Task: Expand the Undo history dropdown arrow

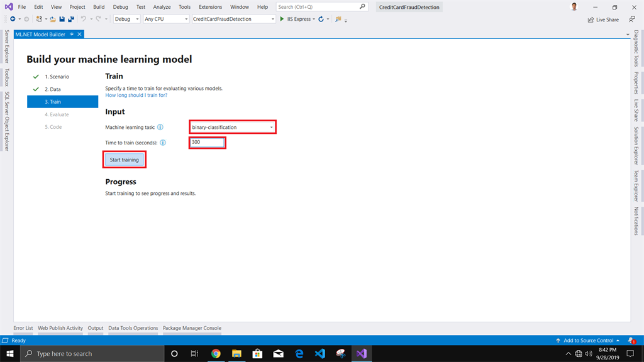Action: pos(91,19)
